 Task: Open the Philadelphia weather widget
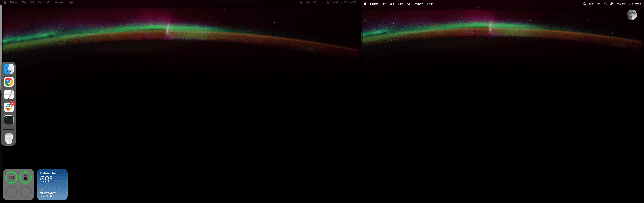(x=52, y=185)
